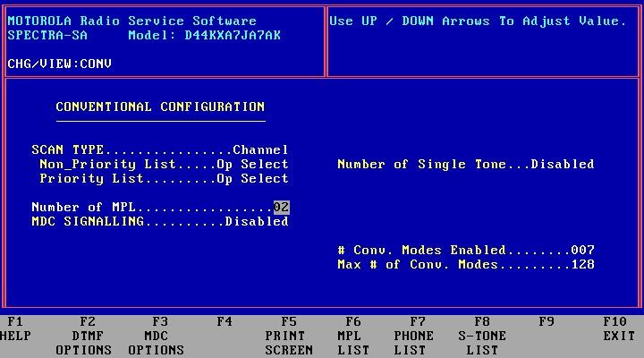Open F2 DTMF OPTIONS
This screenshot has width=644, height=358.
point(84,336)
